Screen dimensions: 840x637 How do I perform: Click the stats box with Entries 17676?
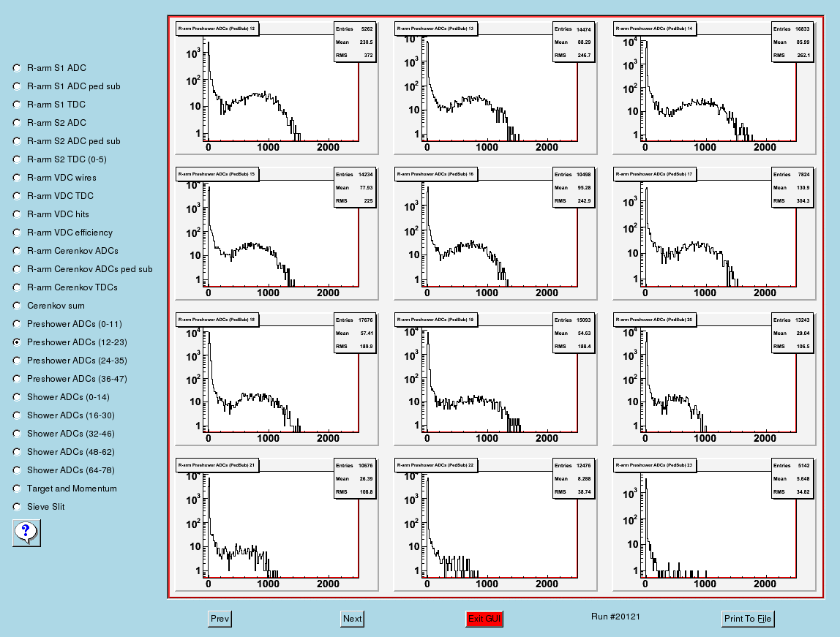pyautogui.click(x=354, y=333)
